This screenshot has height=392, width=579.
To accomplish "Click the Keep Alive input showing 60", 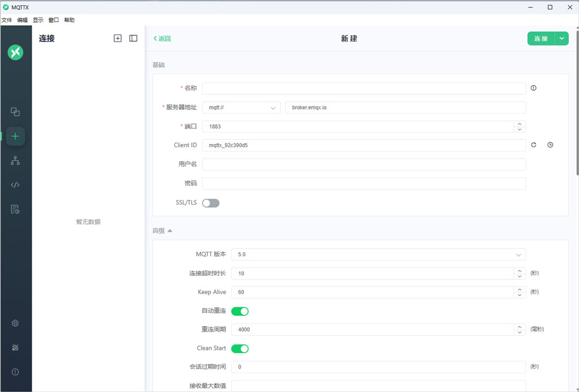I will [372, 292].
